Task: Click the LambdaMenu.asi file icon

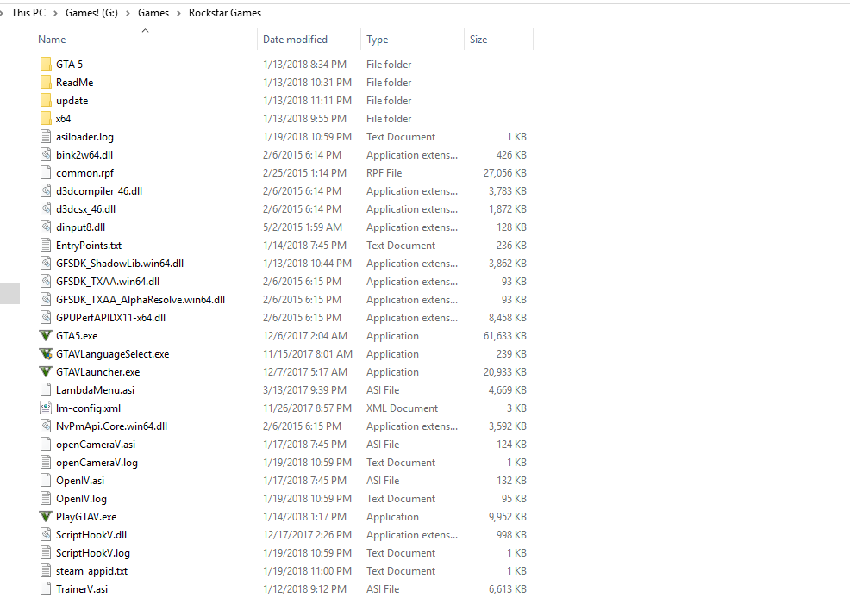Action: click(46, 390)
